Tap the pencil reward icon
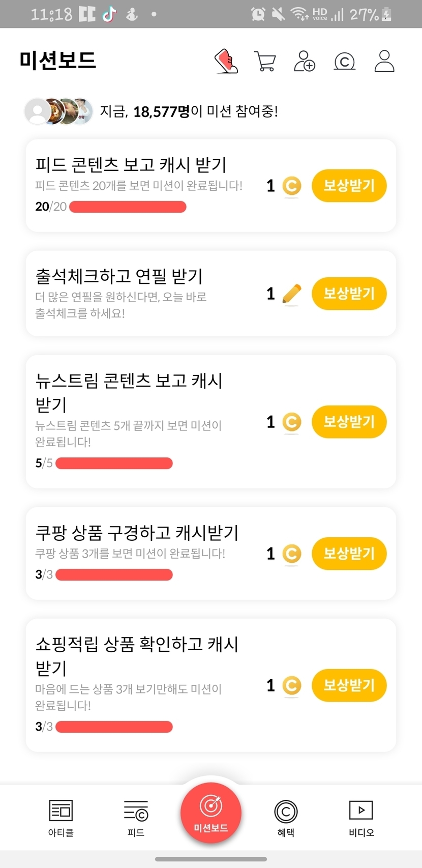 pos(291,294)
